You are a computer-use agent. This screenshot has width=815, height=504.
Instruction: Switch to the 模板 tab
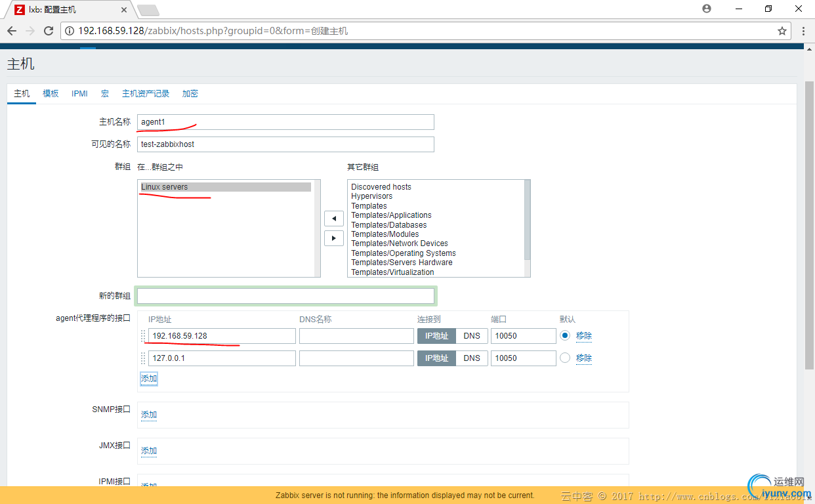click(51, 94)
